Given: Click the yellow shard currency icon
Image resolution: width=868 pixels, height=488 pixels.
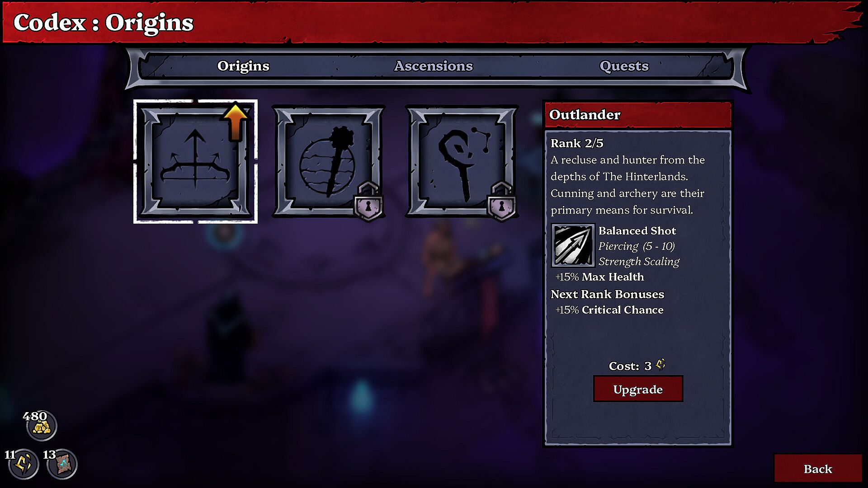Looking at the screenshot, I should click(x=24, y=464).
